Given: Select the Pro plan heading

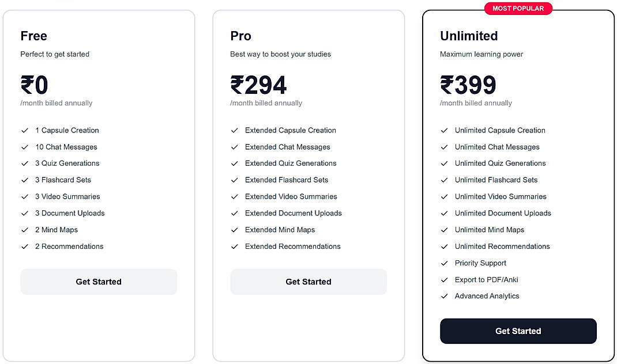Looking at the screenshot, I should (x=240, y=36).
